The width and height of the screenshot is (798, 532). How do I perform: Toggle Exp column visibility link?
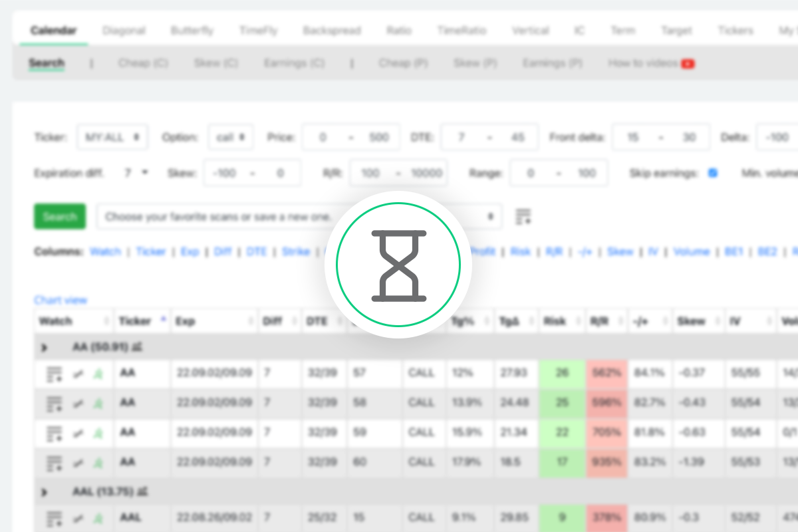[190, 252]
